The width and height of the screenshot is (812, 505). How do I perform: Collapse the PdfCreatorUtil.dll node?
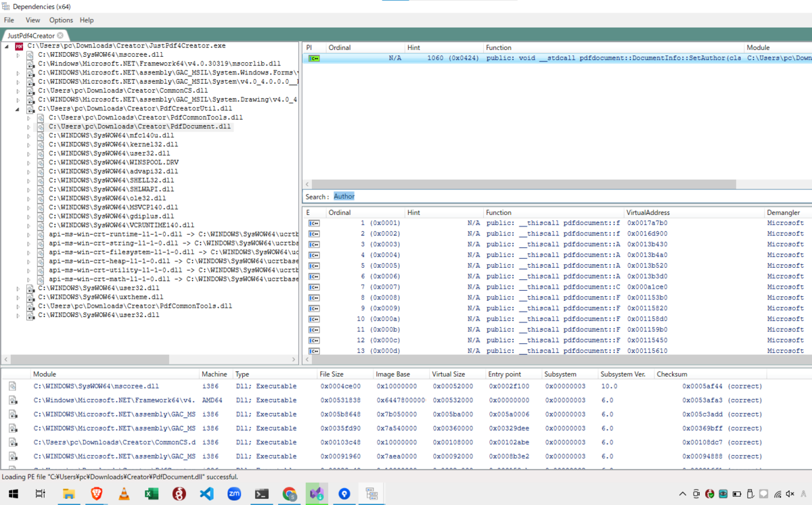tap(19, 108)
